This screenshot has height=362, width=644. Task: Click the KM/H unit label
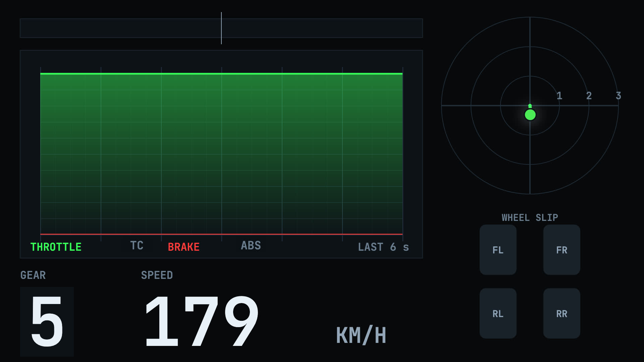pos(361,335)
